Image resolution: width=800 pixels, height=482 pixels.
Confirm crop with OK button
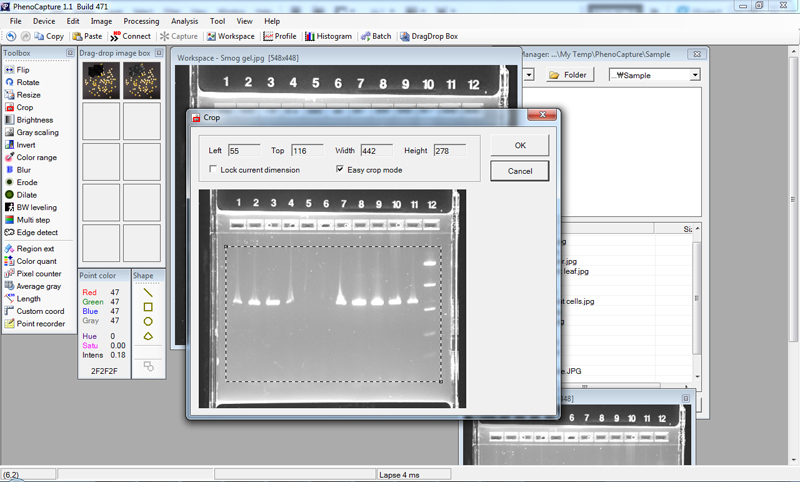[x=519, y=145]
